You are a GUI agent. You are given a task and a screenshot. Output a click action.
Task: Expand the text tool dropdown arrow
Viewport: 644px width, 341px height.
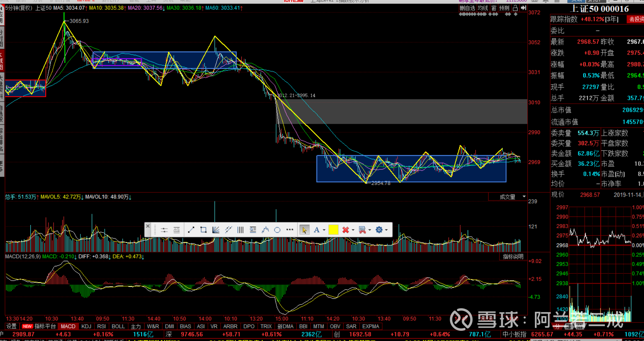point(324,230)
